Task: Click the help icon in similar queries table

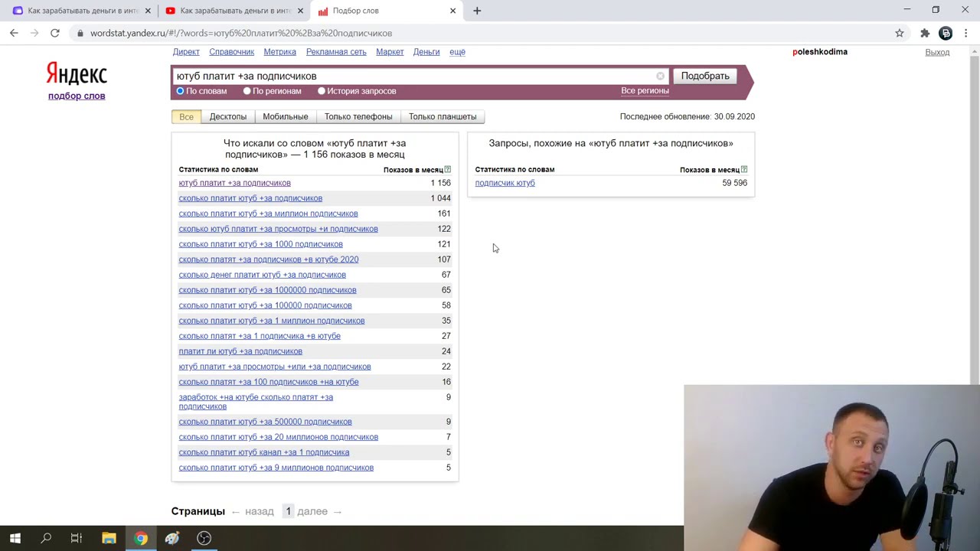Action: click(x=744, y=169)
